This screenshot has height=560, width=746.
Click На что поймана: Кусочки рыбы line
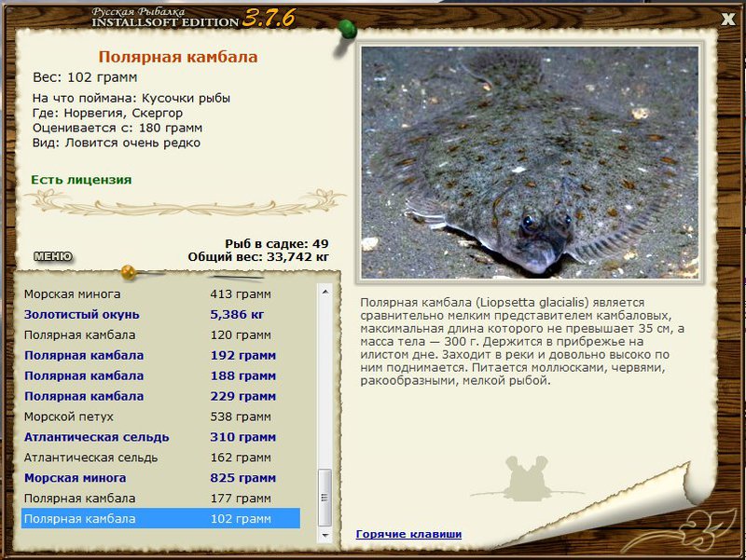coord(131,99)
